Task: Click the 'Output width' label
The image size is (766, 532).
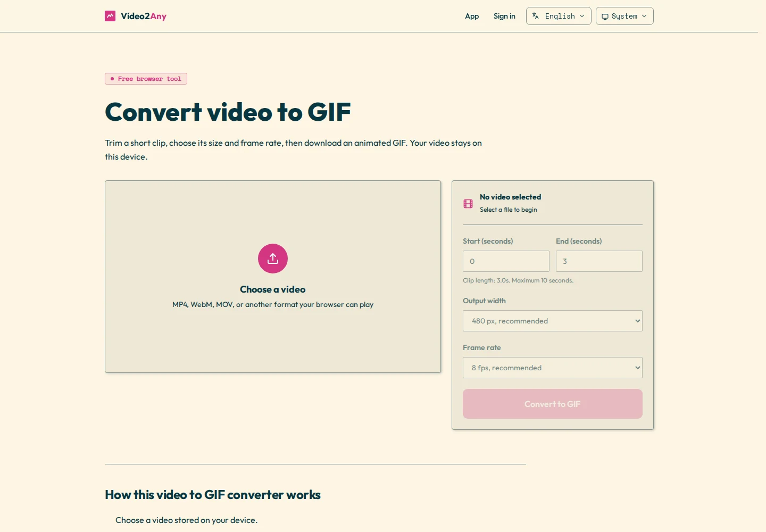Action: point(484,301)
